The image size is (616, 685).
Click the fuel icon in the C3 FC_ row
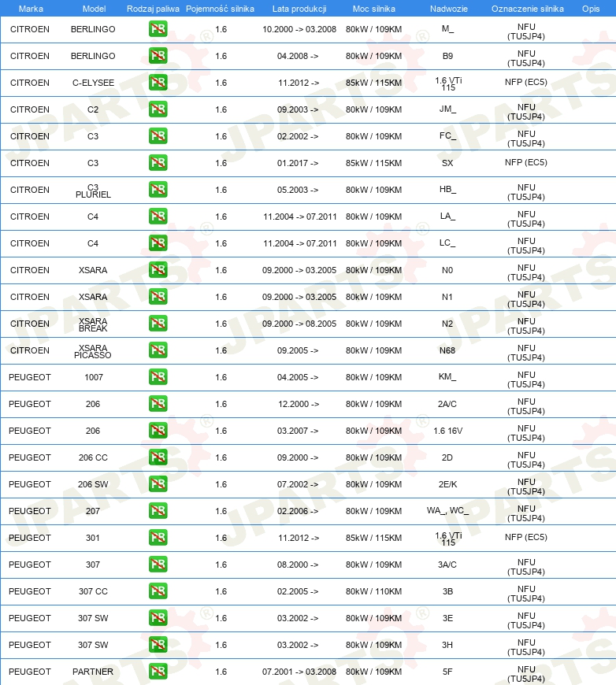tap(158, 136)
